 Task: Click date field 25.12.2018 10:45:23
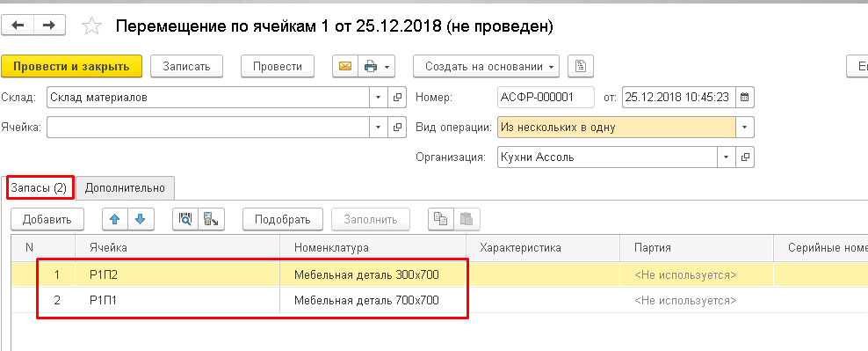click(x=679, y=97)
